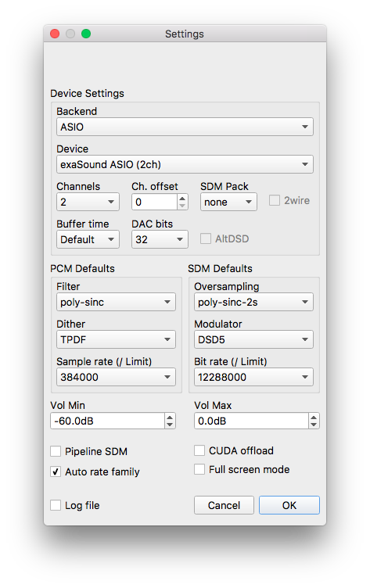Increase Vol Min using up arrow
The width and height of the screenshot is (370, 588).
pyautogui.click(x=170, y=417)
